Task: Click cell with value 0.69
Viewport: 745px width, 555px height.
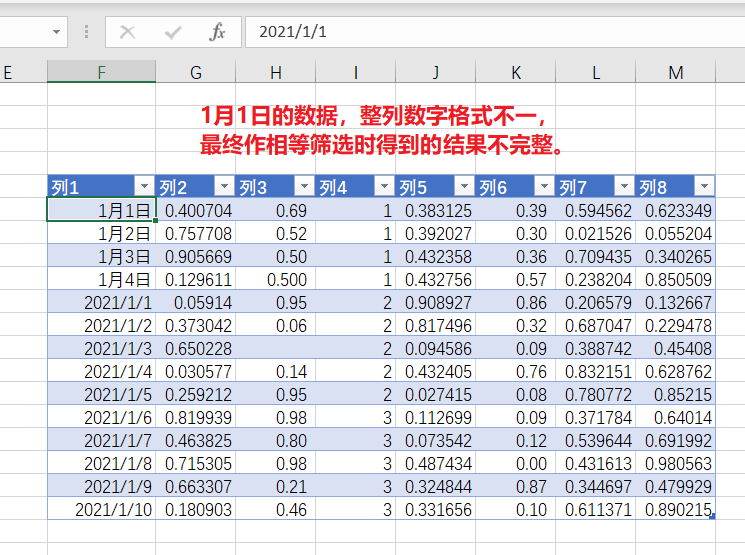Action: point(276,210)
